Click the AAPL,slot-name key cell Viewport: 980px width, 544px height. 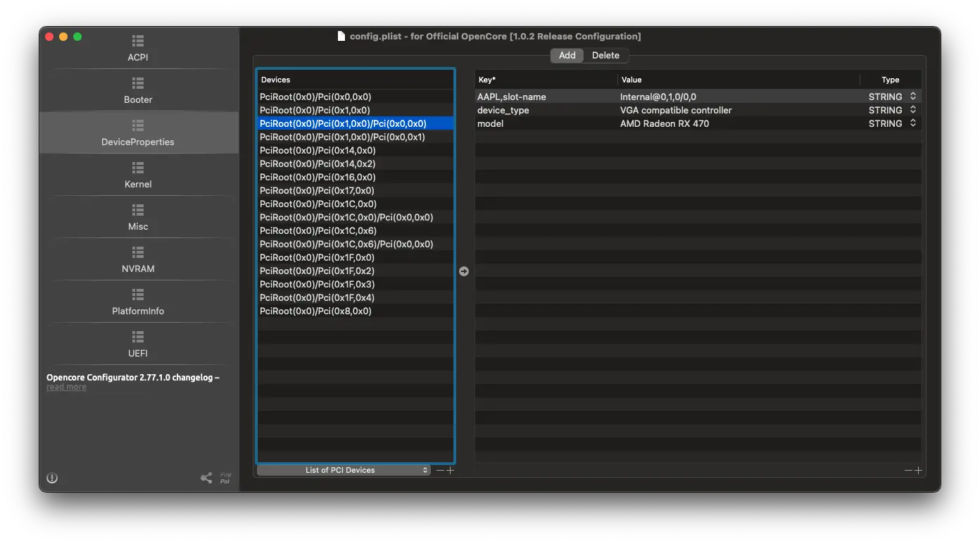546,97
